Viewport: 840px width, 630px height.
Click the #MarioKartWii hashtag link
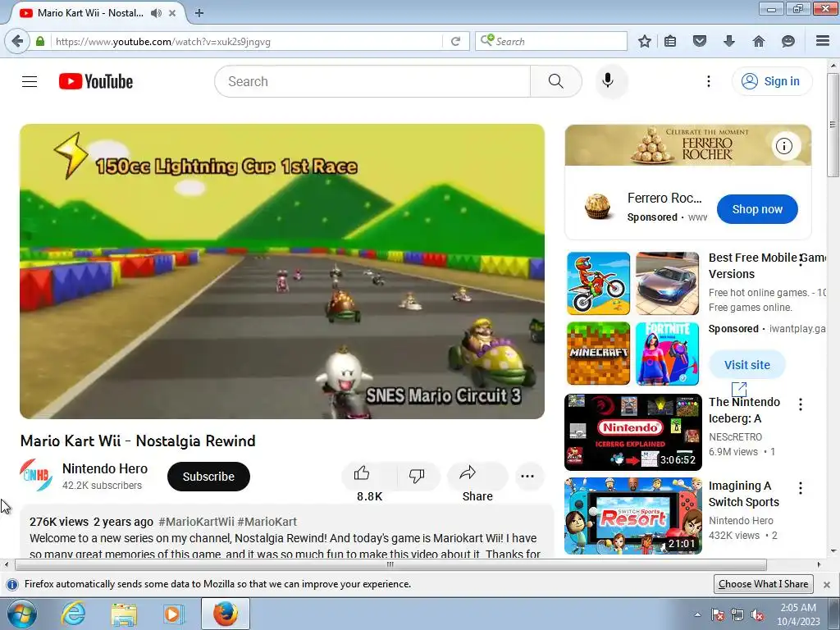[x=196, y=522]
